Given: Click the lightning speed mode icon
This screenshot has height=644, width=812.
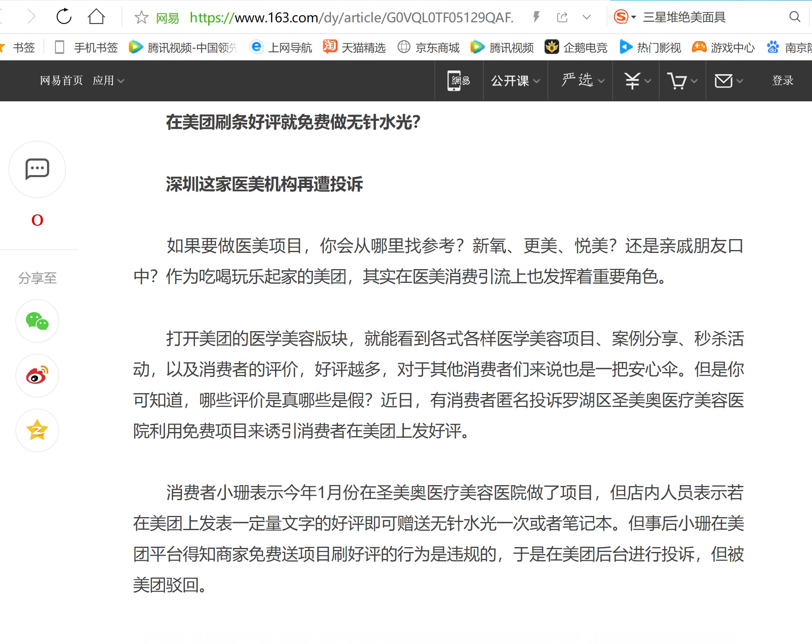Looking at the screenshot, I should pos(536,17).
